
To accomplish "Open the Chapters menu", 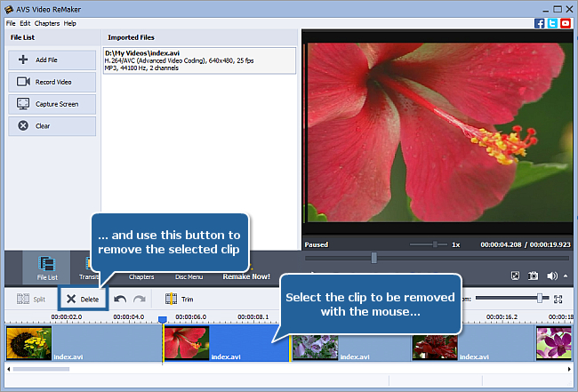I will [47, 23].
